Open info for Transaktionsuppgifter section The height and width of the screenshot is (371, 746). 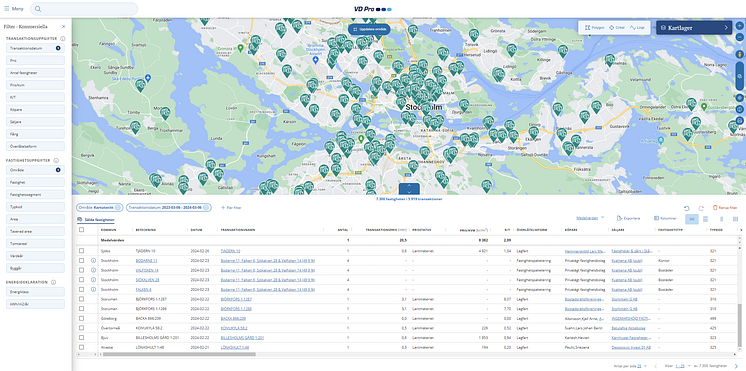63,38
